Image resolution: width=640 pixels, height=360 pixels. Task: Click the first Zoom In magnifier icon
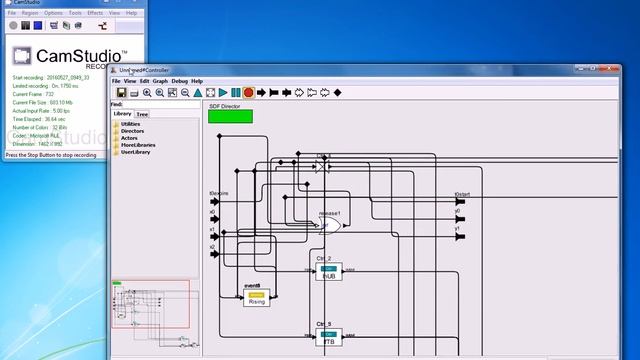point(147,93)
